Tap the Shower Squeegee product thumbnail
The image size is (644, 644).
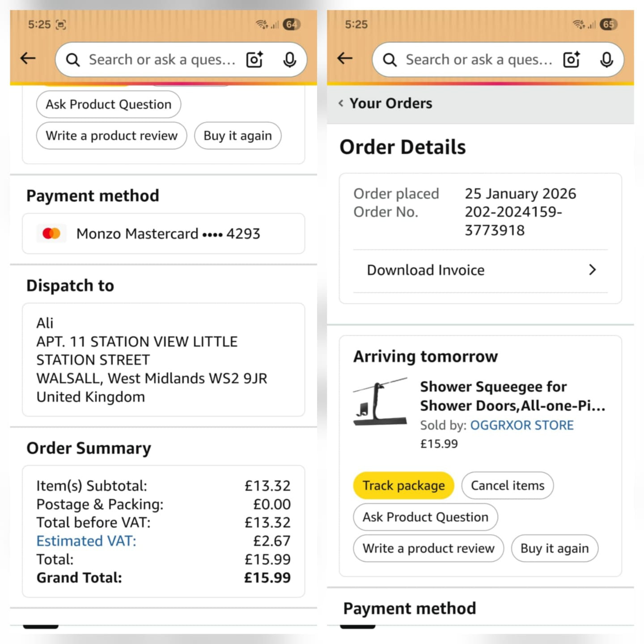[x=380, y=402]
